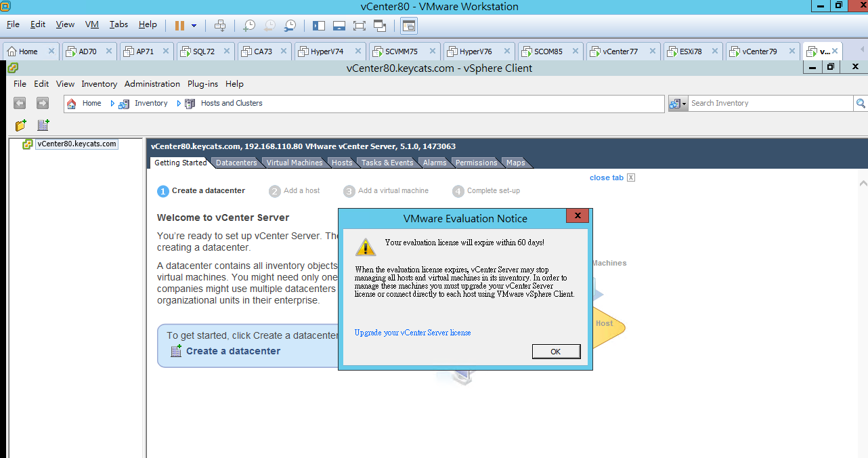Click Send Ctrl+Alt+Del toolbar icon
The image size is (868, 458).
pyautogui.click(x=220, y=26)
